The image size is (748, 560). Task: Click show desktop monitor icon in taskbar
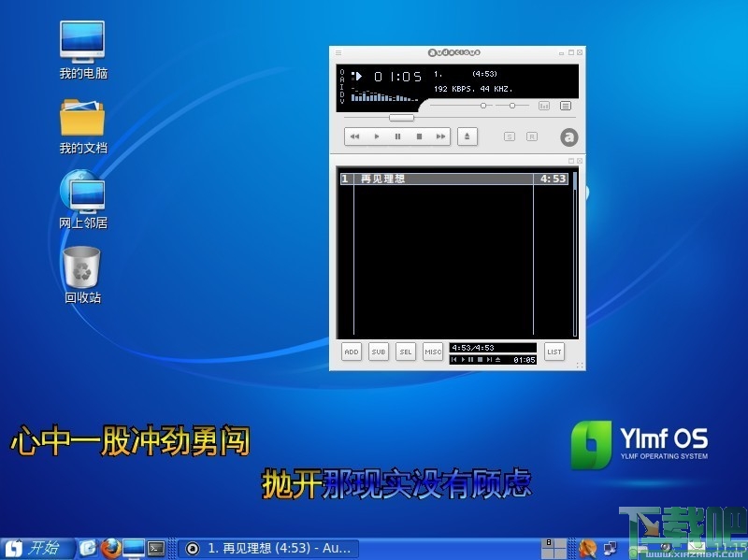(134, 549)
